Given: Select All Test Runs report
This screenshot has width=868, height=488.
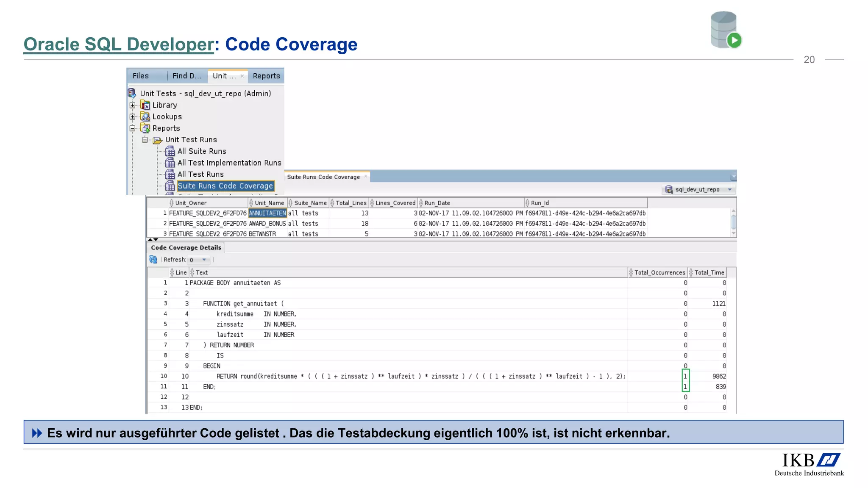Looking at the screenshot, I should pos(200,174).
